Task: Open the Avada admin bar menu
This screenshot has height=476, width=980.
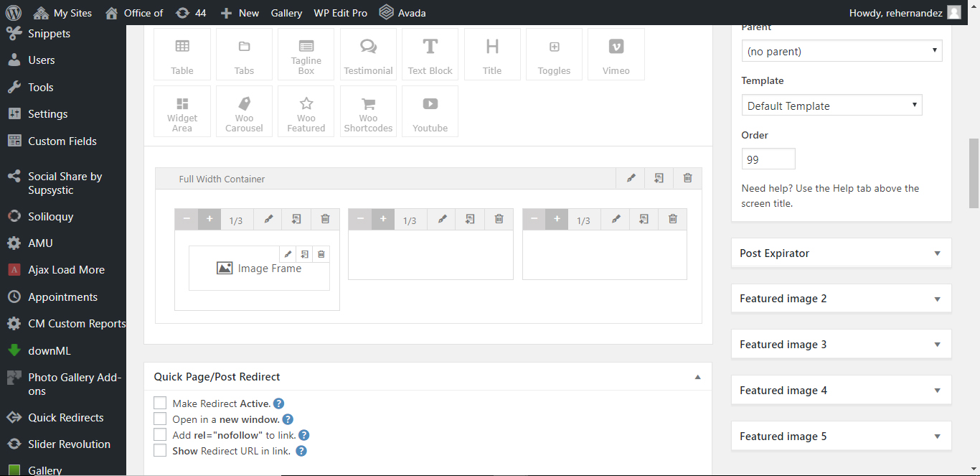Action: [x=402, y=12]
